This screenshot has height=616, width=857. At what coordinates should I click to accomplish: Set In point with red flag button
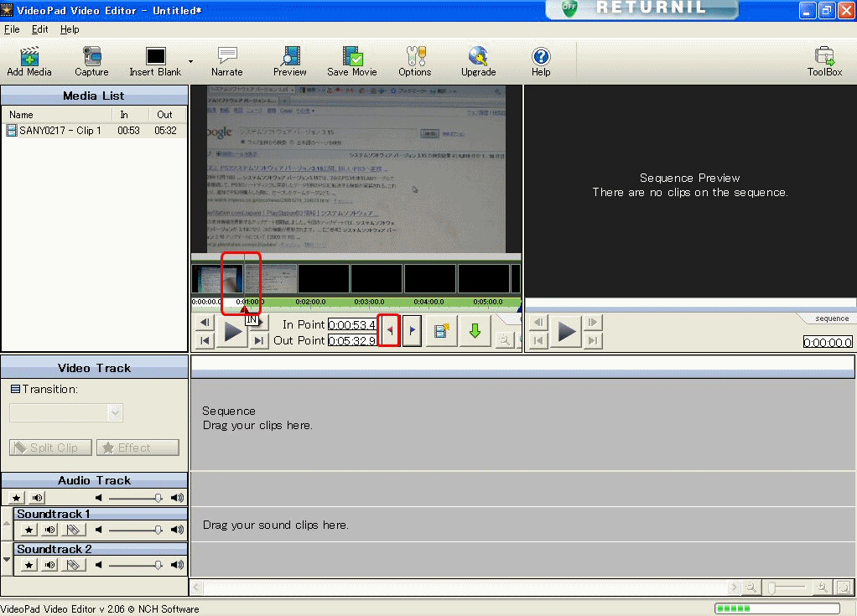pyautogui.click(x=389, y=330)
